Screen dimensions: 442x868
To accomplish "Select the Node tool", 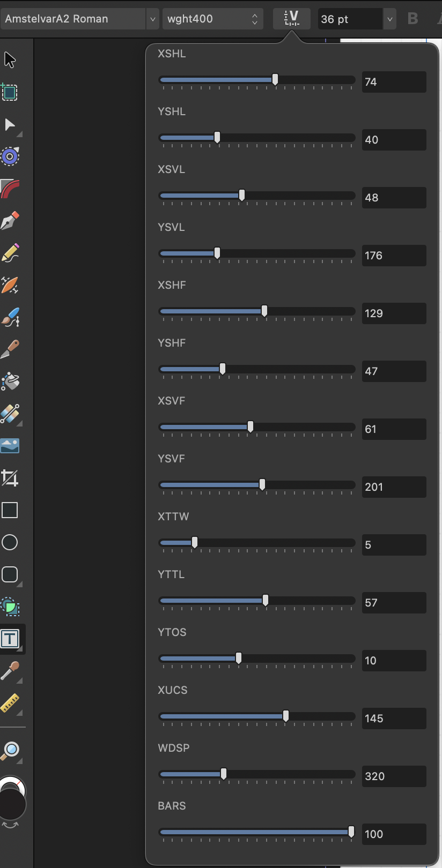I will tap(10, 125).
